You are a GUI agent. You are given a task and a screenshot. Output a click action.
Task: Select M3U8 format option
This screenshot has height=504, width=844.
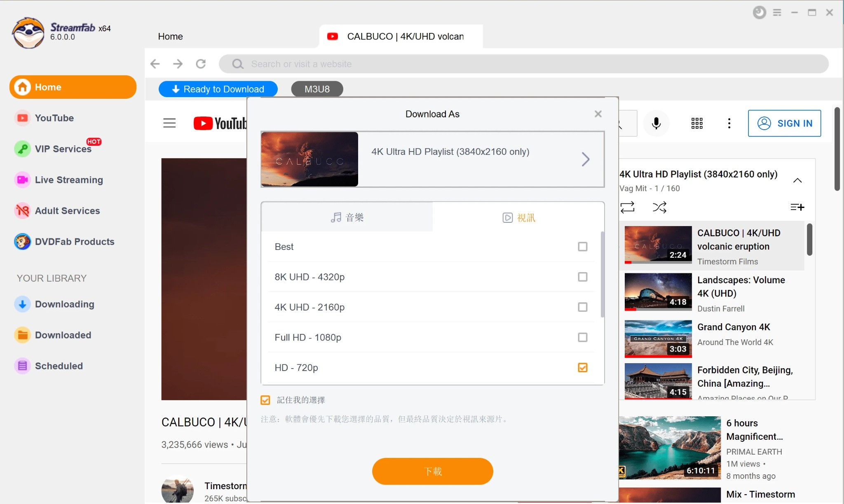click(x=316, y=89)
